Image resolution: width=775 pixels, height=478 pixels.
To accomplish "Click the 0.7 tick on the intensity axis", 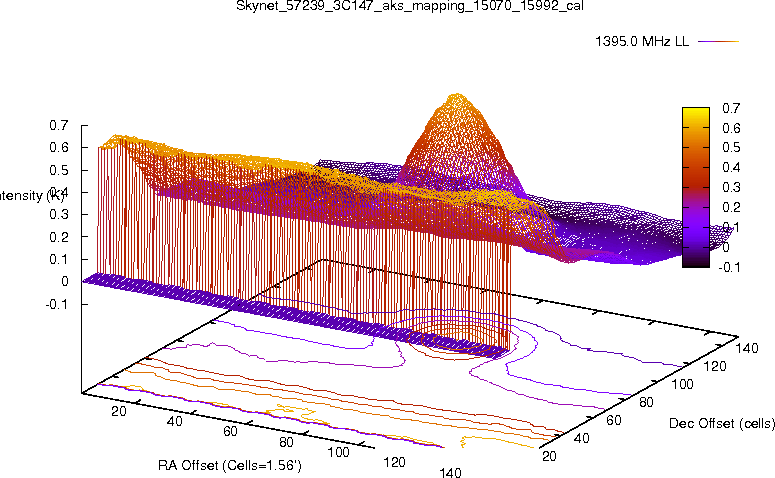I will [x=59, y=125].
